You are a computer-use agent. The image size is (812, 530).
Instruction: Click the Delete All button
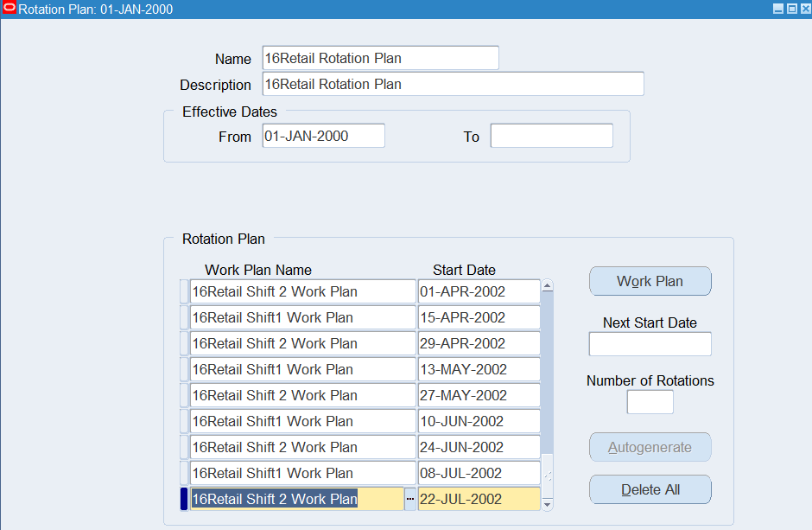click(x=650, y=489)
